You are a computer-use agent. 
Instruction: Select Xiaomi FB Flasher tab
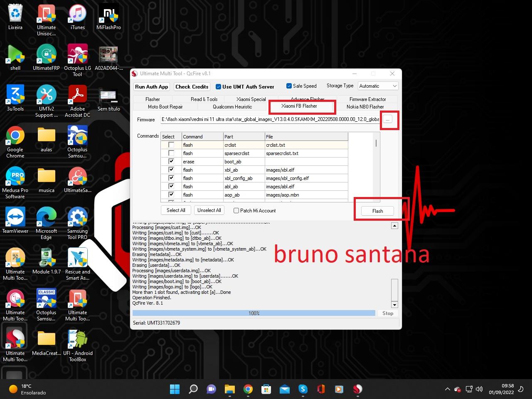point(299,106)
